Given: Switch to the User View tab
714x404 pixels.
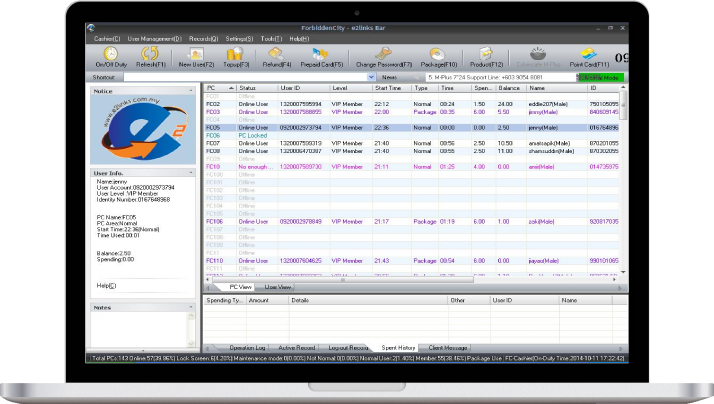Looking at the screenshot, I should 278,286.
